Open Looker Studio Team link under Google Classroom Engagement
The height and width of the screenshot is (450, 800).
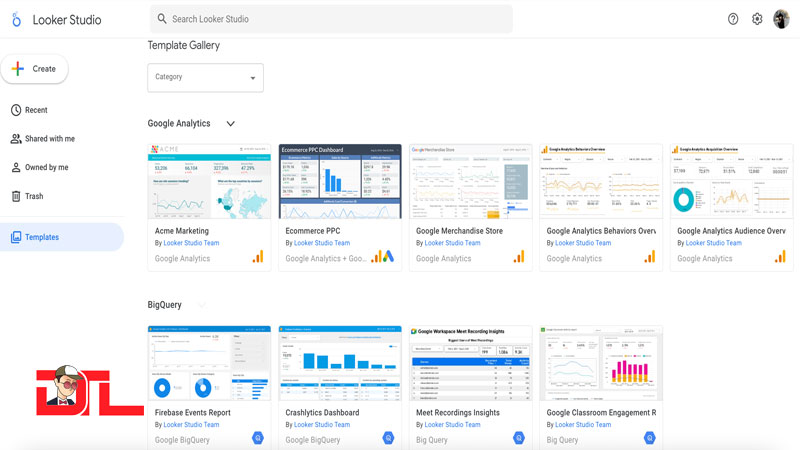(583, 424)
